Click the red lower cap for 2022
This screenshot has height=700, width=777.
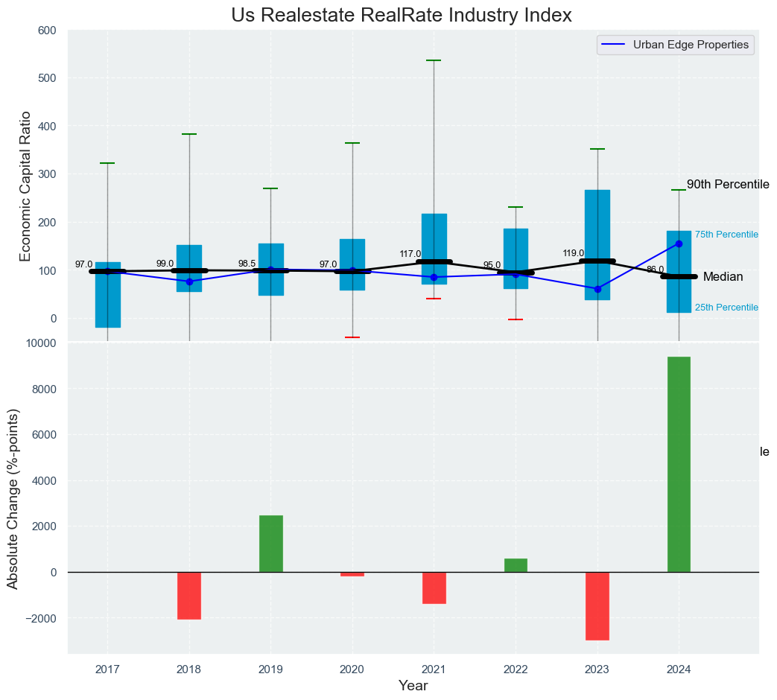pos(516,319)
